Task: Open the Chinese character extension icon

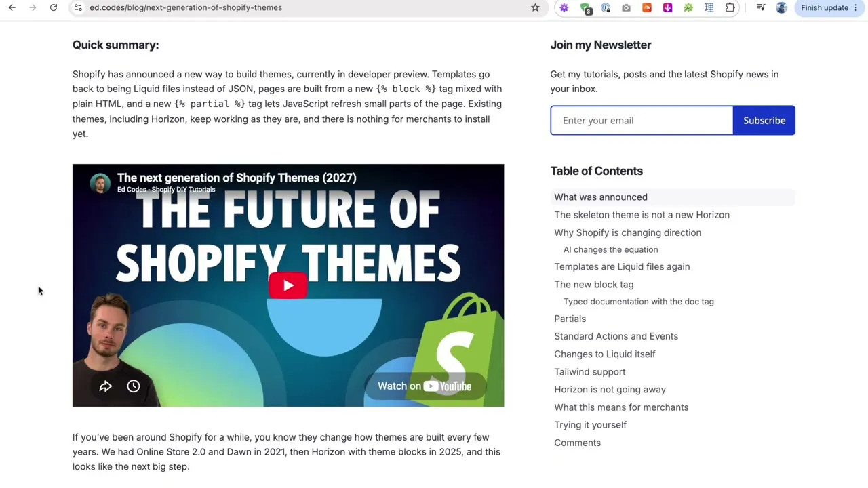Action: (709, 7)
